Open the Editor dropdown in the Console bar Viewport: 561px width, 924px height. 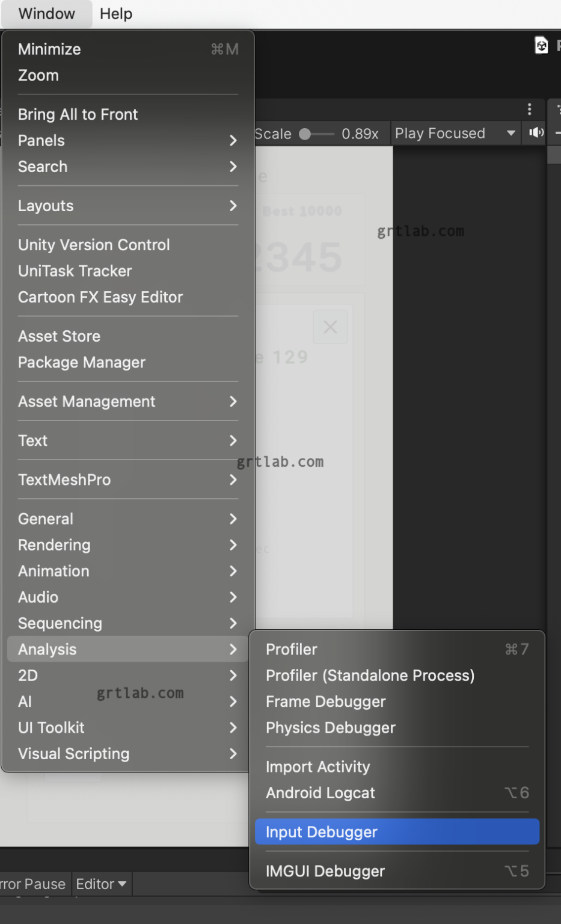(x=101, y=884)
